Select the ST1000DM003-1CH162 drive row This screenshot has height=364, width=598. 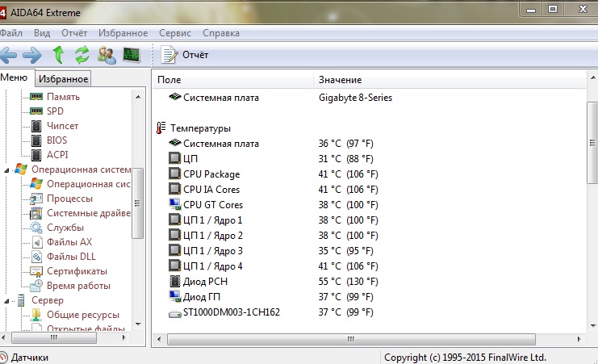[369, 312]
